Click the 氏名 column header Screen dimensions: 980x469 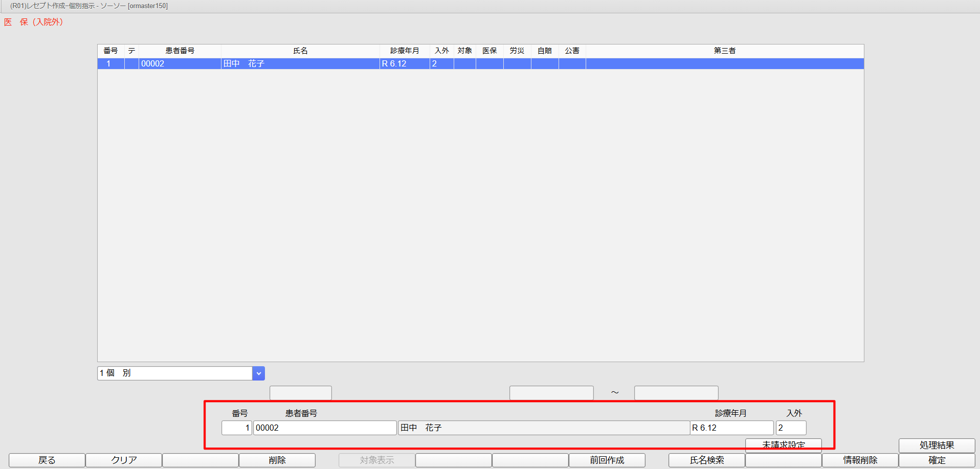point(300,51)
